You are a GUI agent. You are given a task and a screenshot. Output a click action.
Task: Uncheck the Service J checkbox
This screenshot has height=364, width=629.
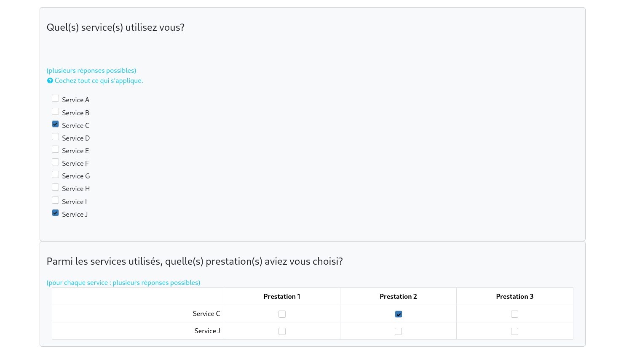[x=55, y=213]
